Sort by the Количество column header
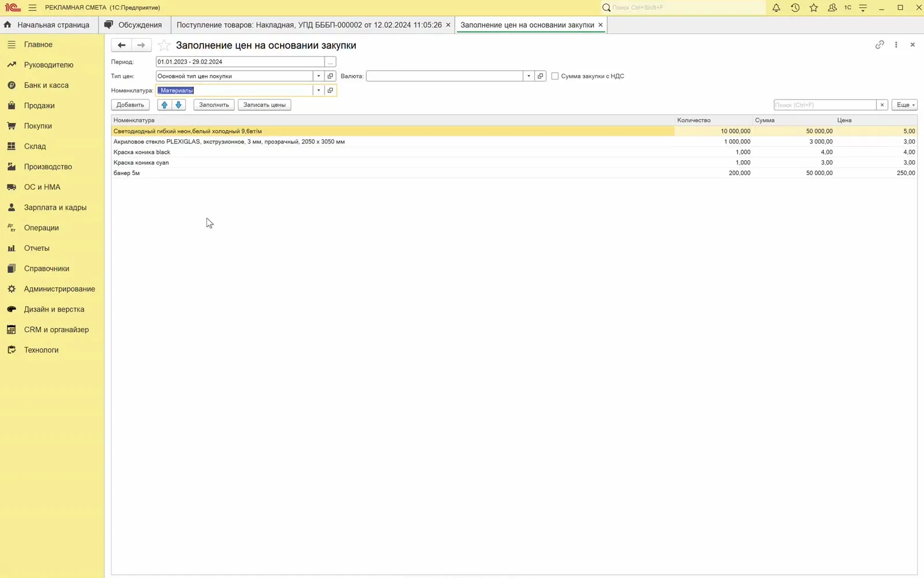 (x=713, y=120)
